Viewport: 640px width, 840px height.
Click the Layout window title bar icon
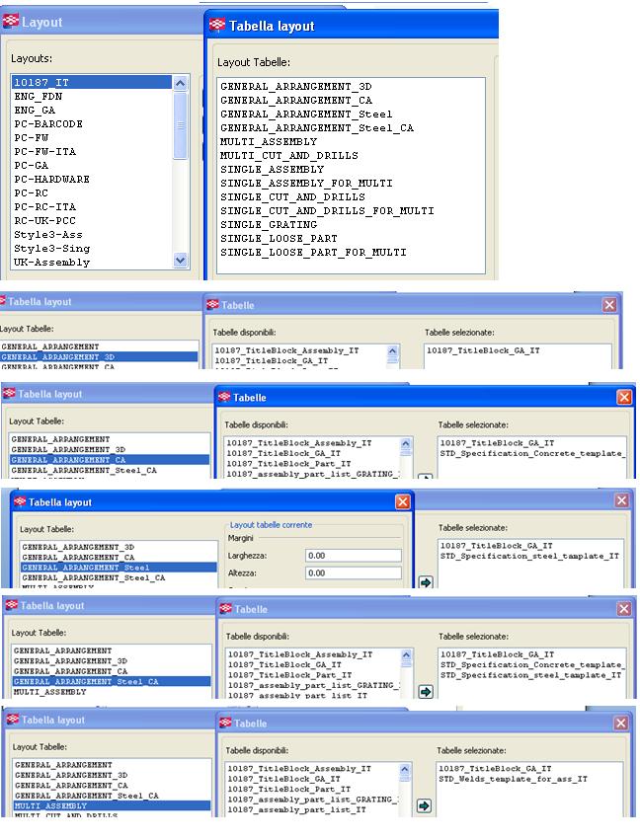[x=12, y=22]
